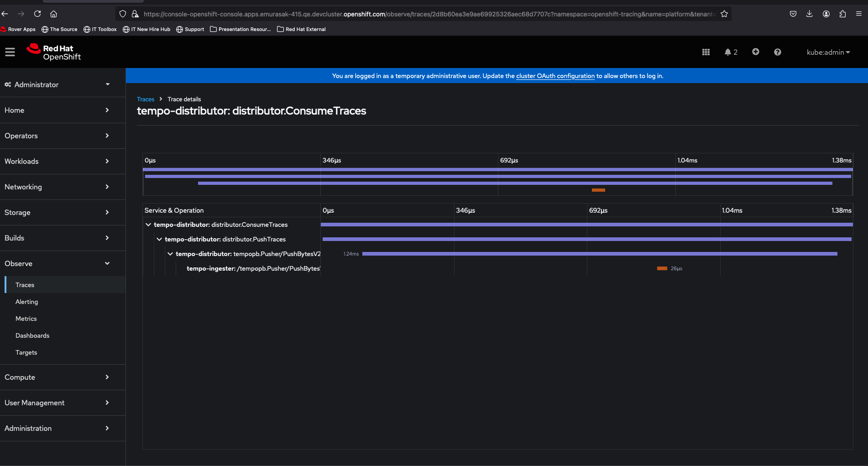Image resolution: width=868 pixels, height=466 pixels.
Task: Expand the Builds navigation section
Action: tap(63, 238)
